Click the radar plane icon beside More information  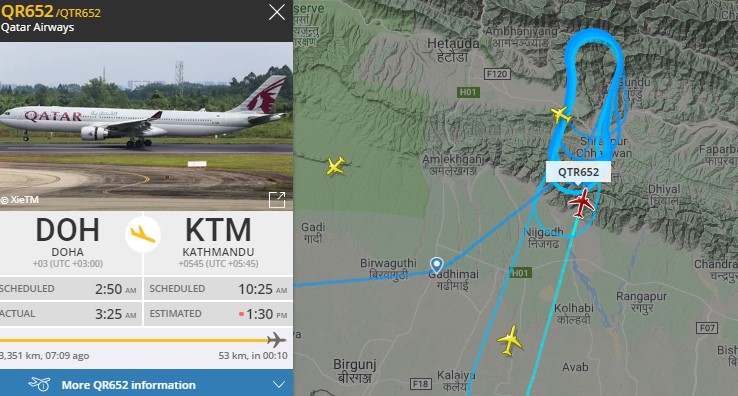coord(39,384)
